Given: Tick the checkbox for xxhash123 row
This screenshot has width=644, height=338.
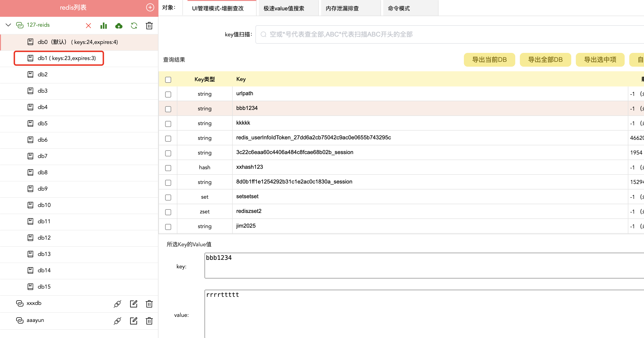Looking at the screenshot, I should [x=168, y=168].
